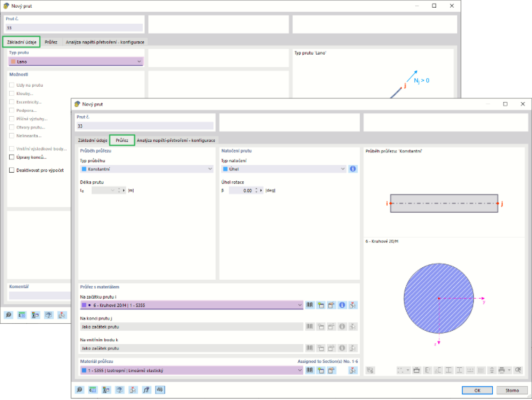Click orange swatch beside Lano
Viewport: 532px width, 400px height.
13,62
